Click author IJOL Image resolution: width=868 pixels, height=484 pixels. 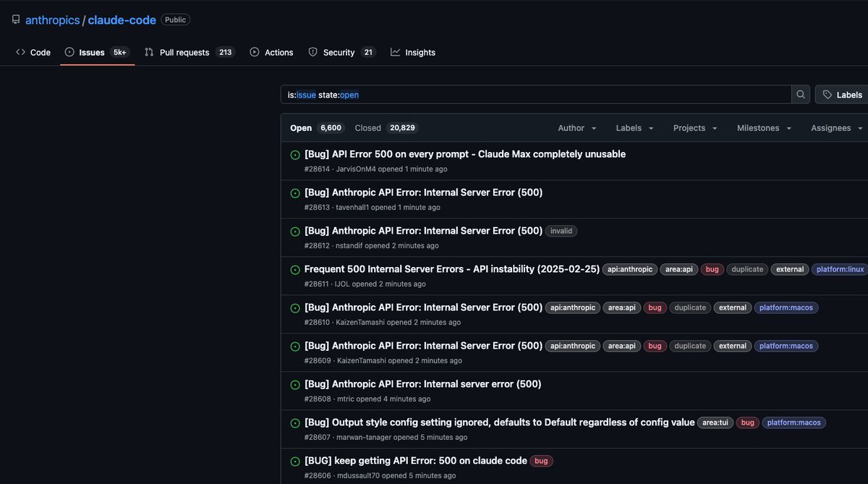[342, 284]
